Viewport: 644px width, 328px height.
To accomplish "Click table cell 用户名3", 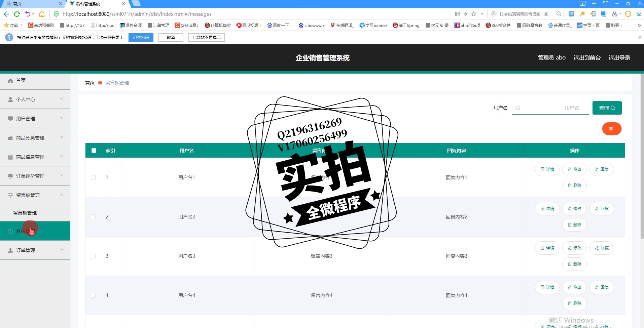I will pos(187,256).
